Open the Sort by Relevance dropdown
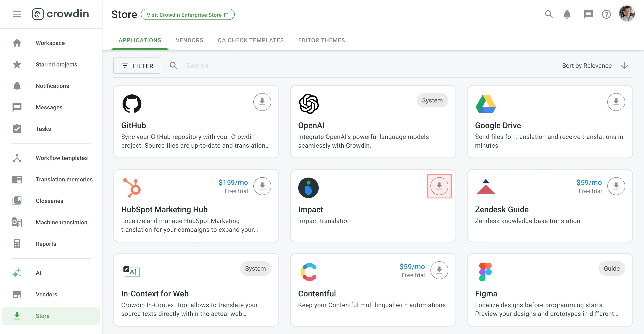This screenshot has height=334, width=644. (x=587, y=66)
